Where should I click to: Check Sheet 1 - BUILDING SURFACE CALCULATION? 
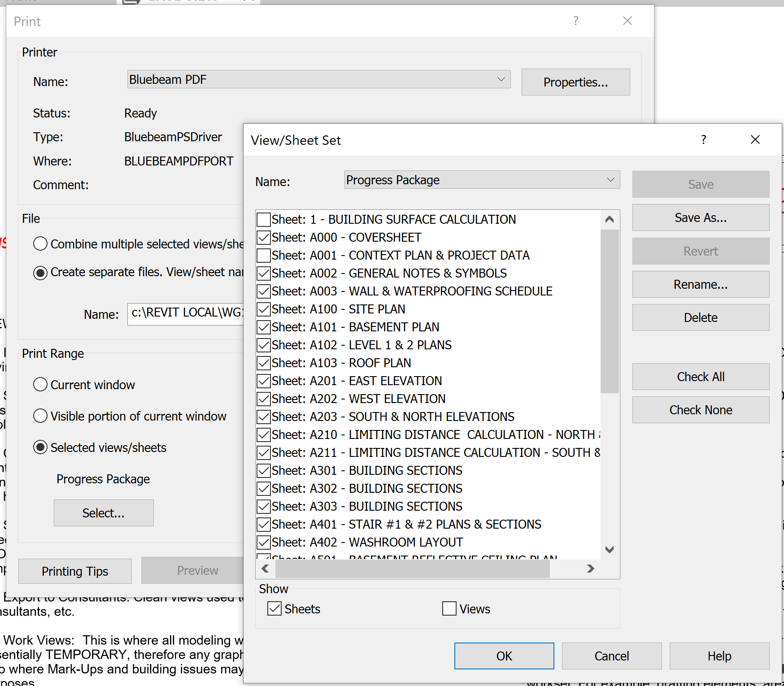[x=263, y=219]
